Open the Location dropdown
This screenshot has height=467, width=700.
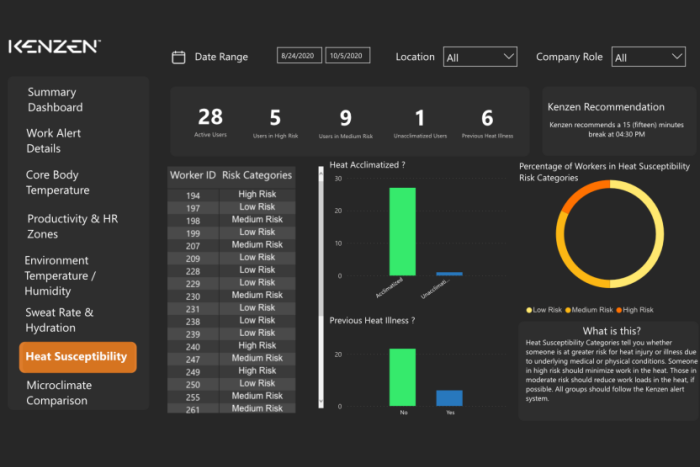tap(480, 57)
